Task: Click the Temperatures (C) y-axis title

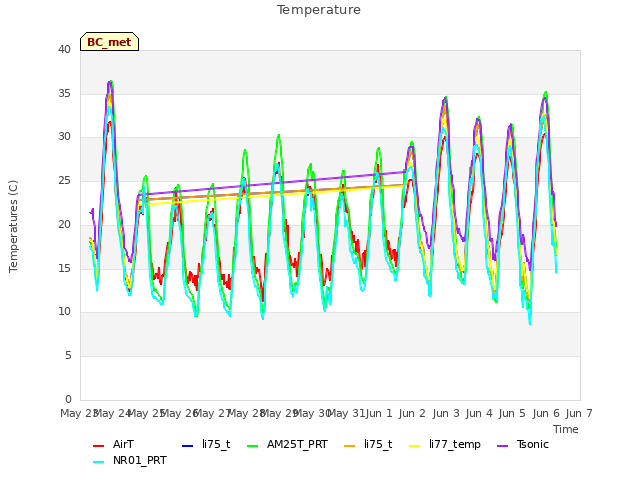Action: 13,226
